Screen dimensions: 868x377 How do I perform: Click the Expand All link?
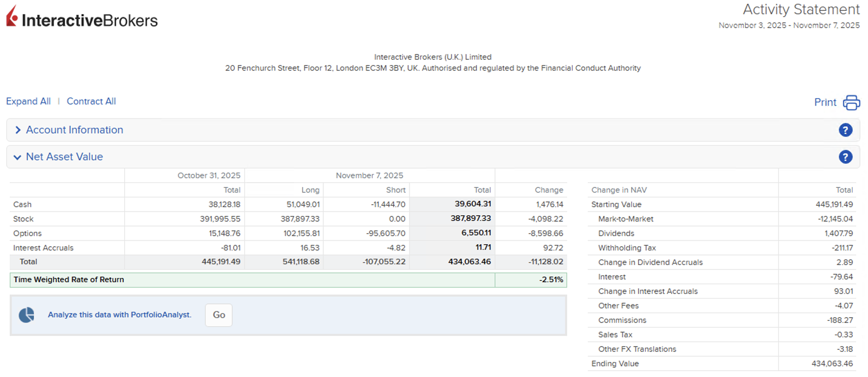pos(28,101)
